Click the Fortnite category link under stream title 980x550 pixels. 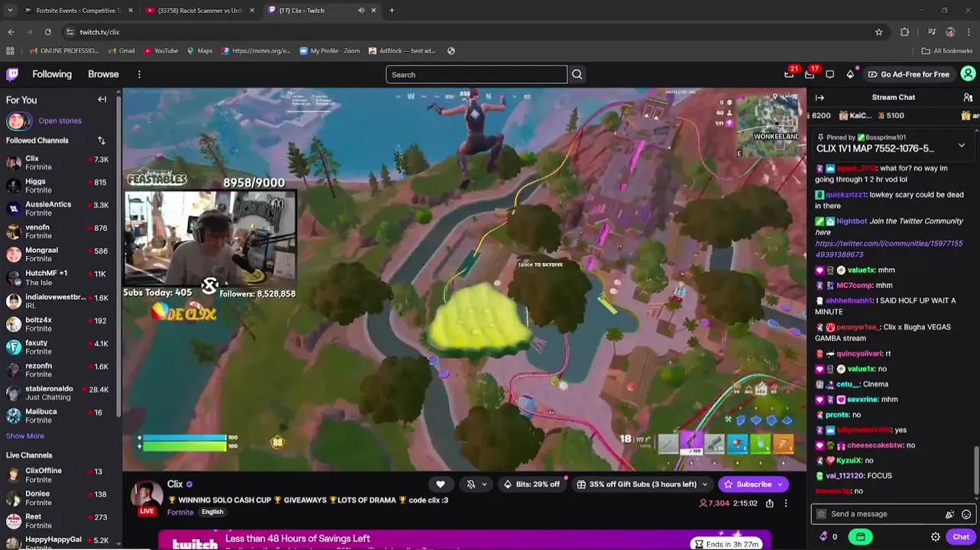(180, 512)
